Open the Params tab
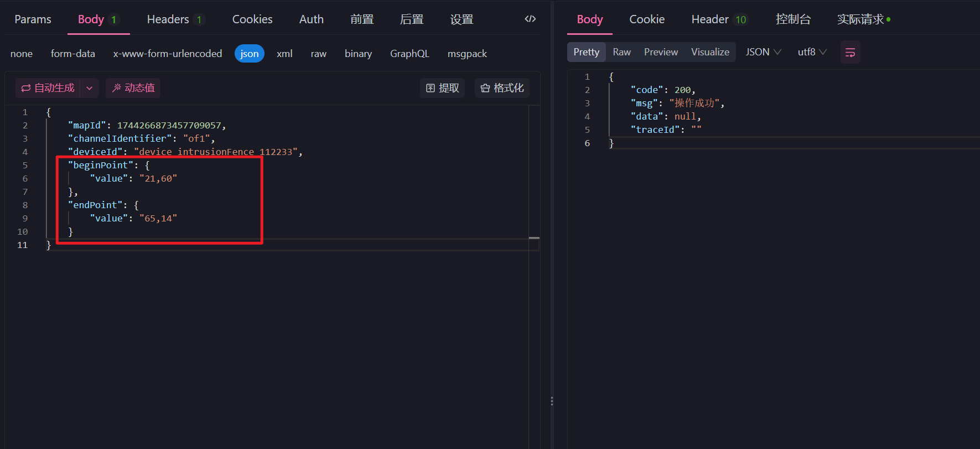Screen dimensions: 980x449 [x=33, y=19]
